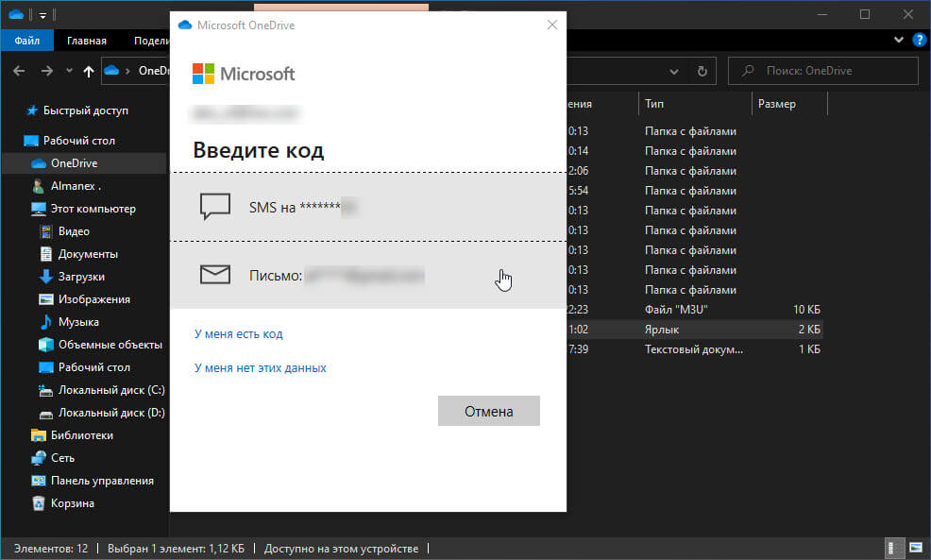Select Быстрый доступ in navigation pane
Image resolution: width=931 pixels, height=560 pixels.
pyautogui.click(x=86, y=110)
